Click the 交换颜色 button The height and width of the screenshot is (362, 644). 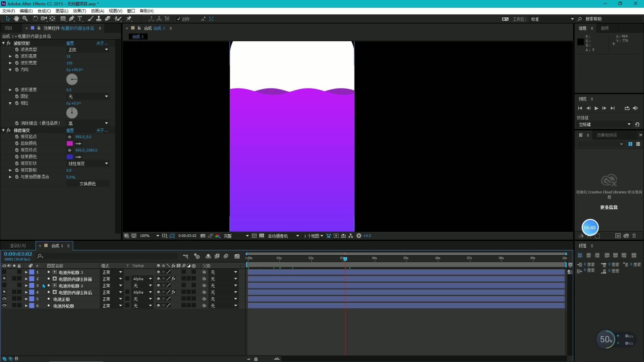[x=88, y=184]
